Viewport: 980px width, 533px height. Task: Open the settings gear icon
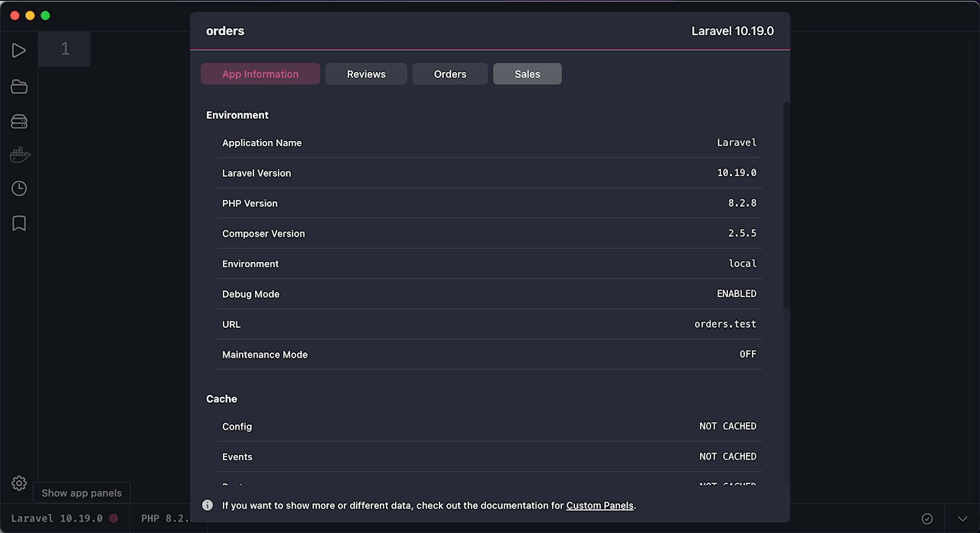pyautogui.click(x=19, y=483)
